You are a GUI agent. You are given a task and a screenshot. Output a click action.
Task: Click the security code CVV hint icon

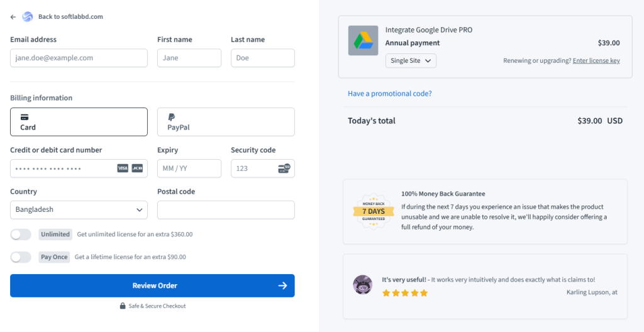pos(284,168)
